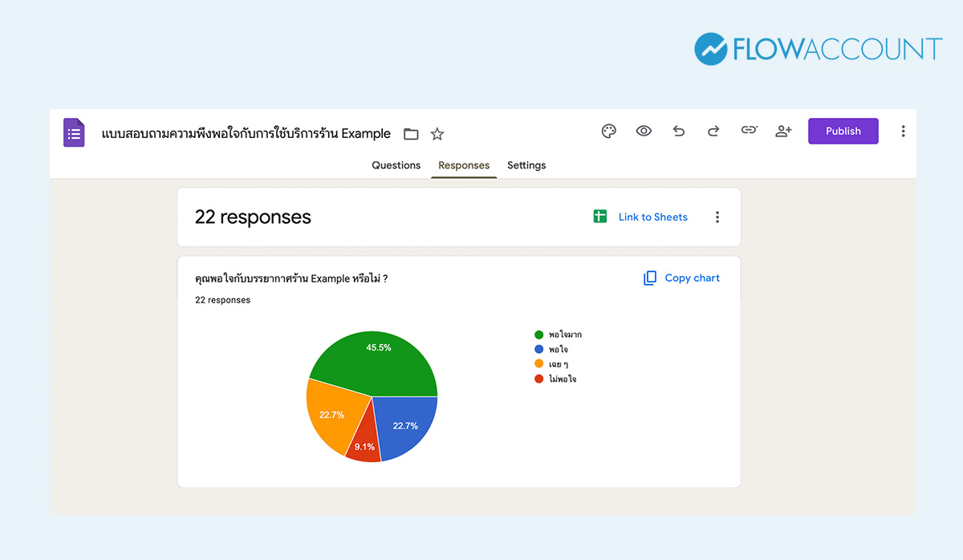Screen dimensions: 963x560
Task: Click the Preview eye icon
Action: (x=644, y=131)
